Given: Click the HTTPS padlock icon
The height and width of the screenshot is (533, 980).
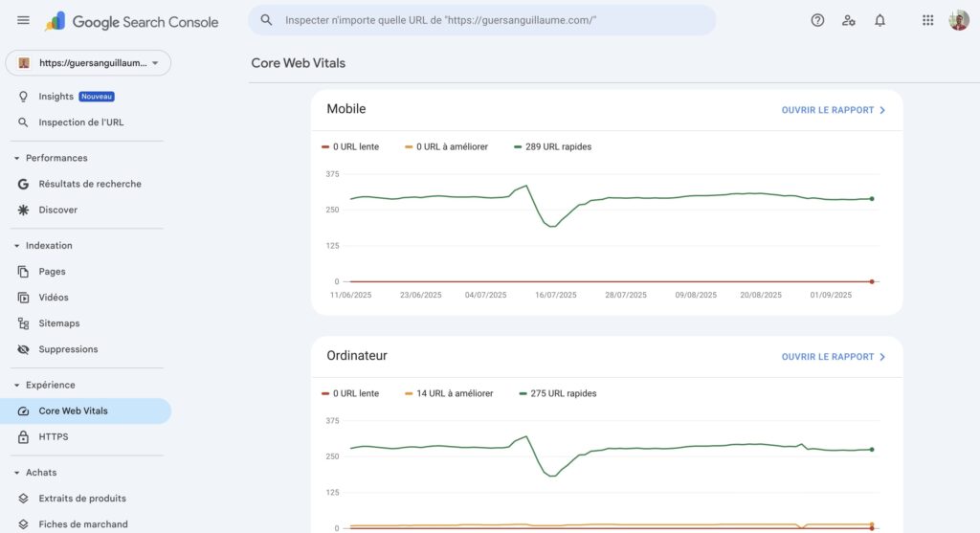Looking at the screenshot, I should click(x=23, y=436).
